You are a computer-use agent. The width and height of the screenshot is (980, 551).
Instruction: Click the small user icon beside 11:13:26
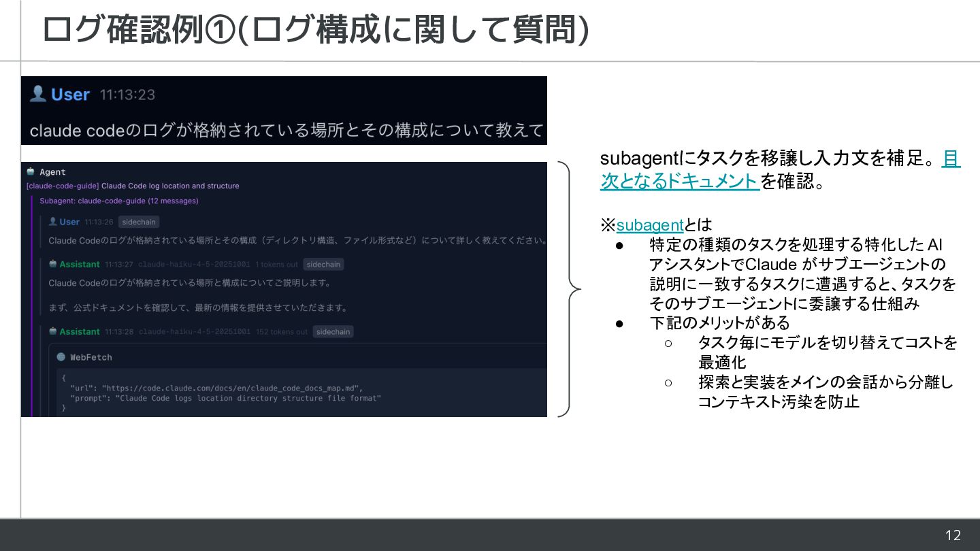tap(52, 222)
